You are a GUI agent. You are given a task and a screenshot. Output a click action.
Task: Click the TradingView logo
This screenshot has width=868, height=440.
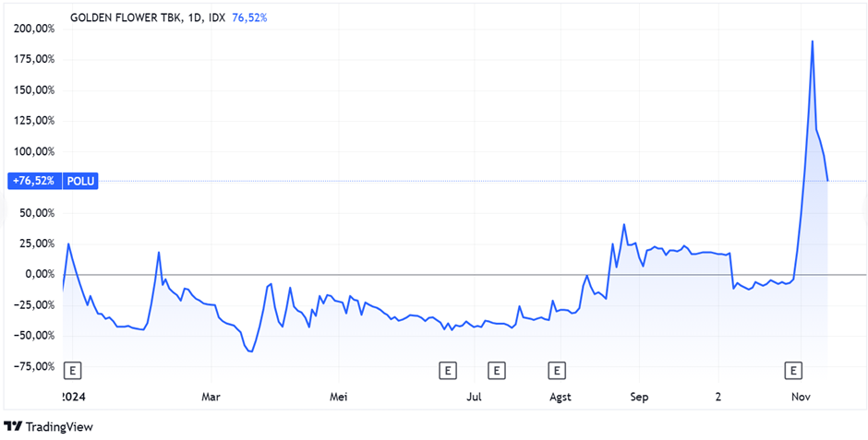click(x=48, y=427)
